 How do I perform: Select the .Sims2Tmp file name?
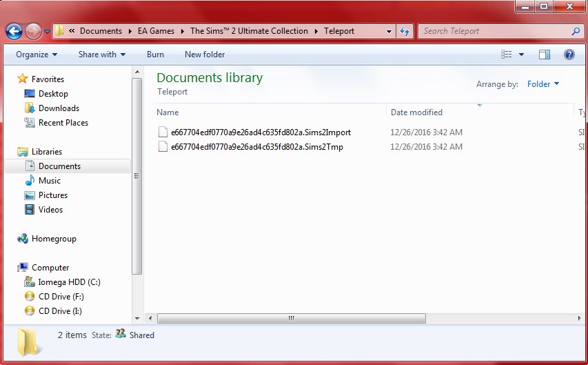tap(257, 147)
